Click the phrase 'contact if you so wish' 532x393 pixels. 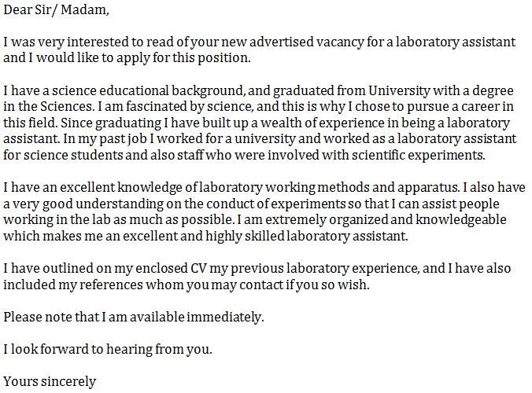(304, 285)
